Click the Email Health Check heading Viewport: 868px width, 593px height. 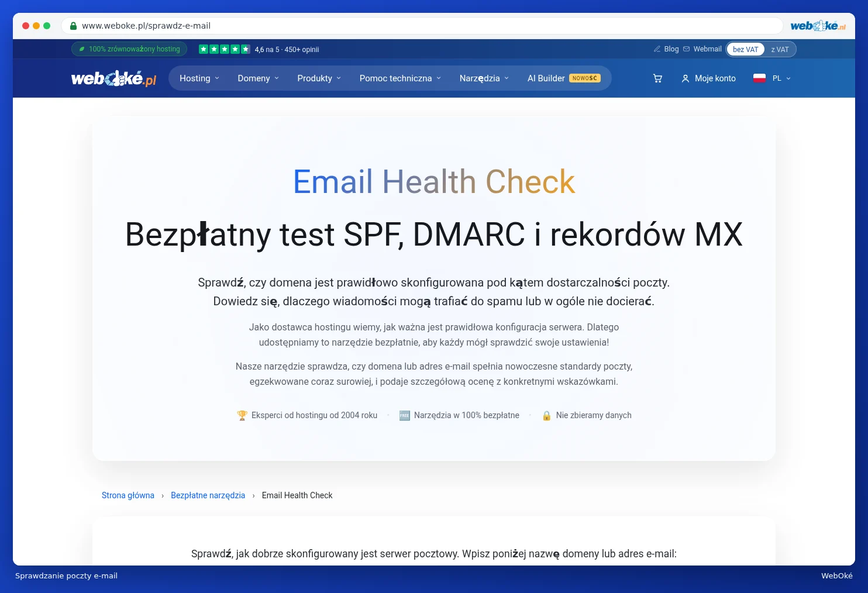(x=434, y=181)
